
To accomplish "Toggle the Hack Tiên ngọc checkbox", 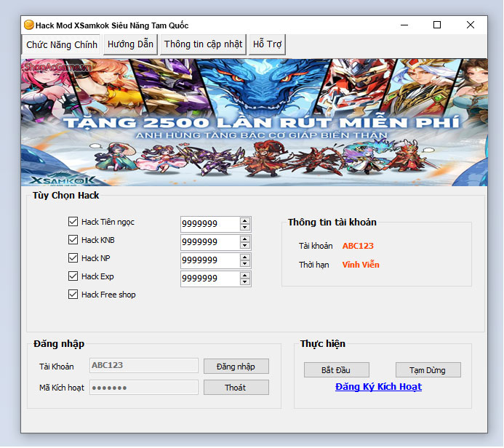I will pyautogui.click(x=73, y=222).
